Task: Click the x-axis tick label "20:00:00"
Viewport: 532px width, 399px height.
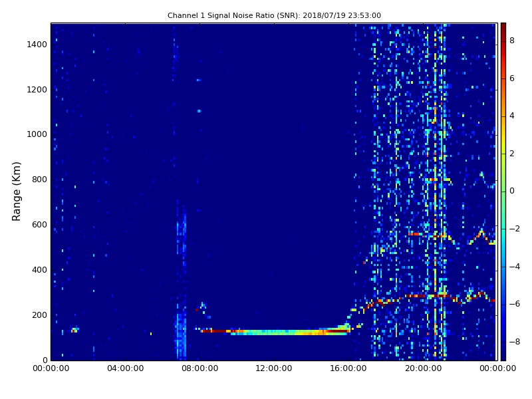Action: tap(423, 368)
